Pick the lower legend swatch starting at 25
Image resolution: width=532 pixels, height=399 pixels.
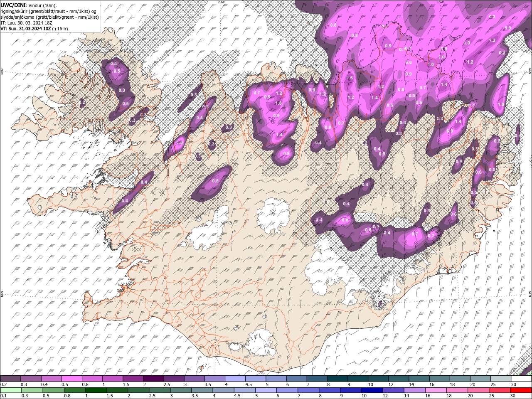(x=499, y=390)
